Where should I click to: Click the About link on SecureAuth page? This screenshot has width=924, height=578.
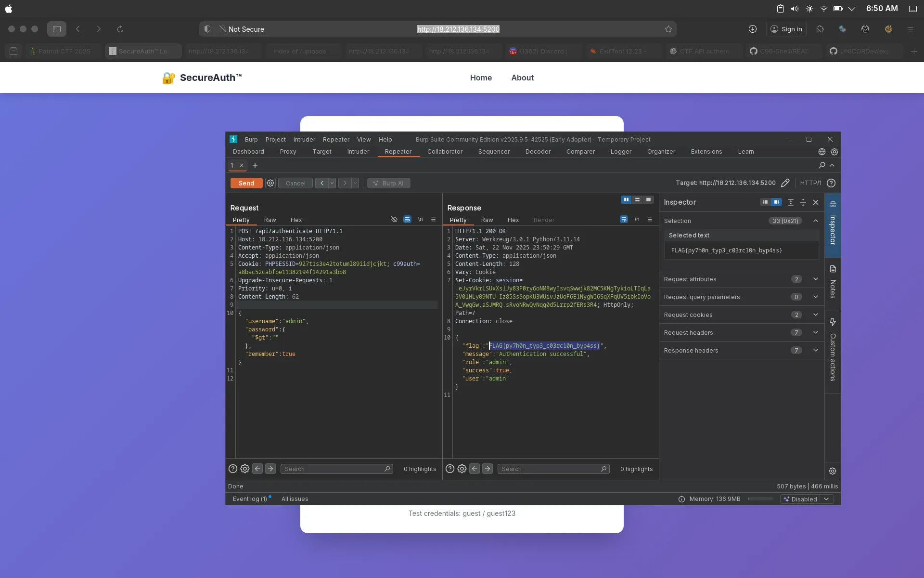(x=522, y=78)
